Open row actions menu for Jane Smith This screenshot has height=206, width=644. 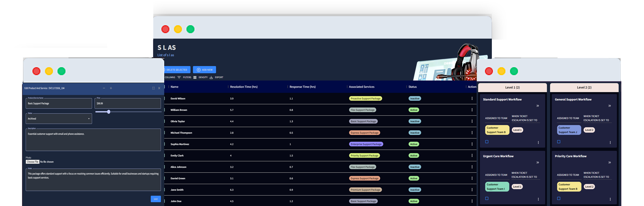472,190
